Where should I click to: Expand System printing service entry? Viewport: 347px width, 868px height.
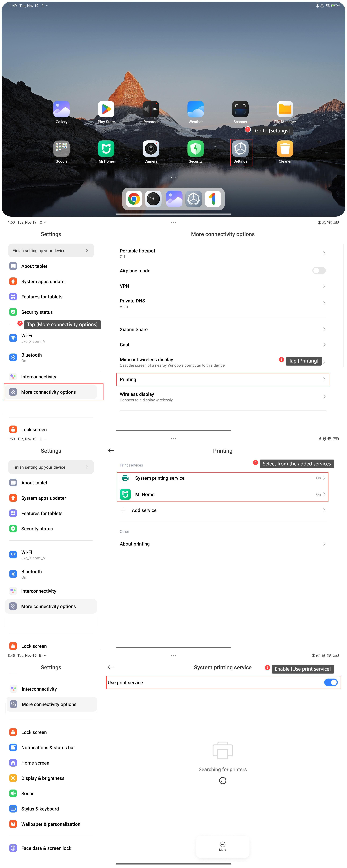tap(222, 478)
